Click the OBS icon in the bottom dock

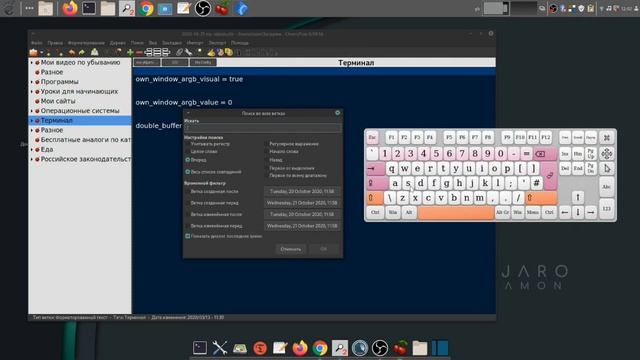pyautogui.click(x=380, y=348)
